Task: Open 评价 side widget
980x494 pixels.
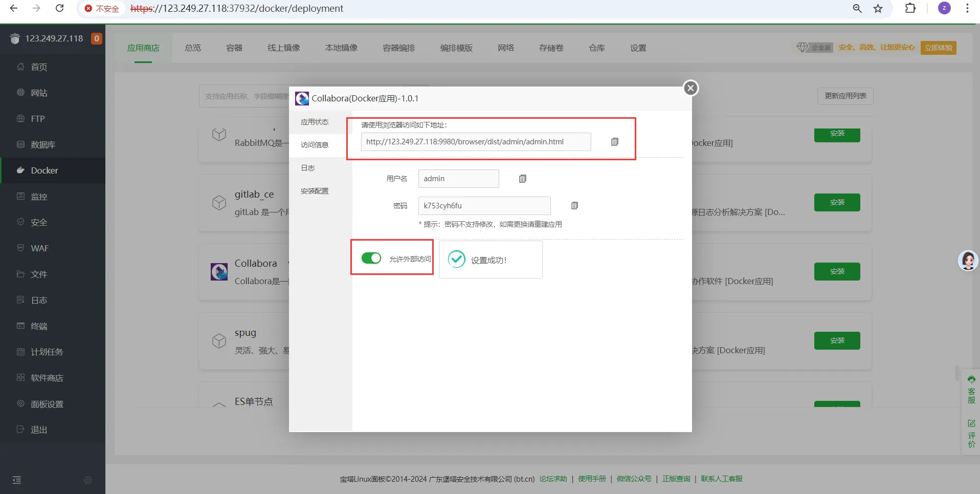Action: 971,434
